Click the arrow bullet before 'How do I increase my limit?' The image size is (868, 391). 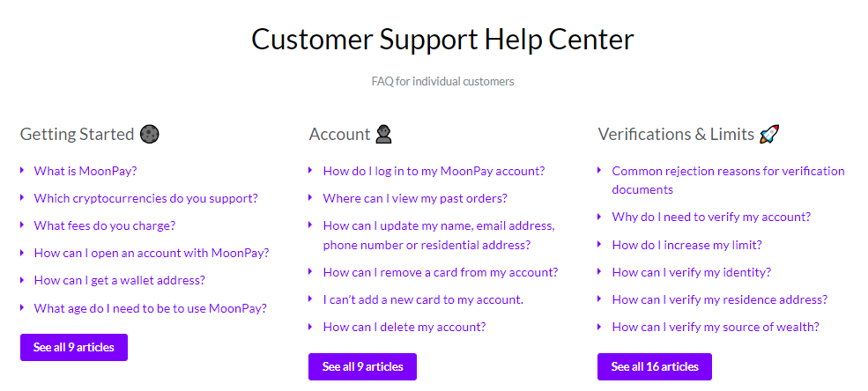pyautogui.click(x=600, y=245)
